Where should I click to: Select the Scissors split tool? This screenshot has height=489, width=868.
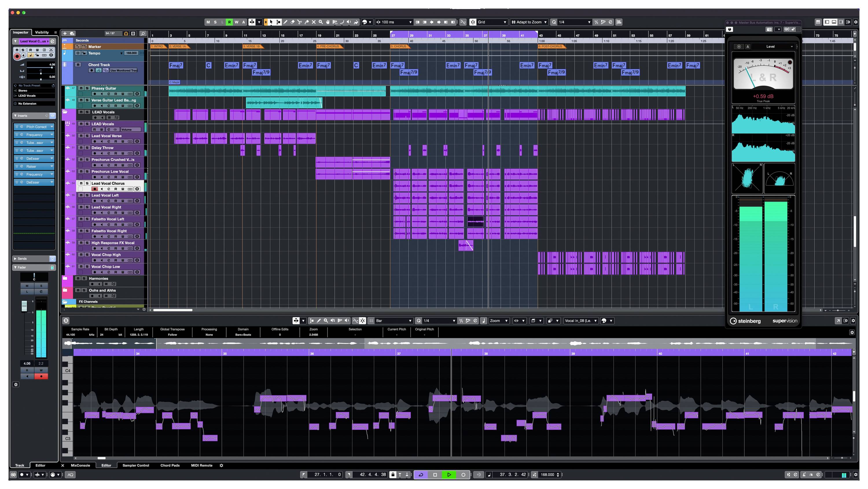point(299,22)
